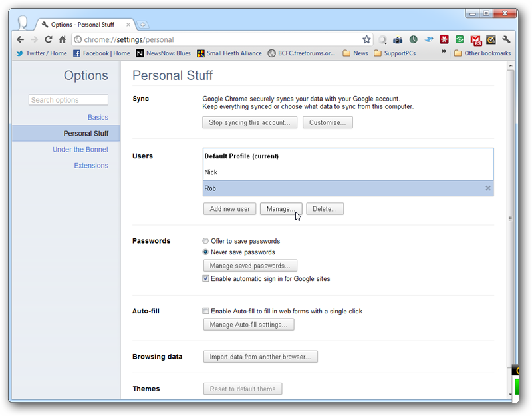Screen dimensions: 532x416
Task: Click the Search options input field
Action: click(68, 100)
